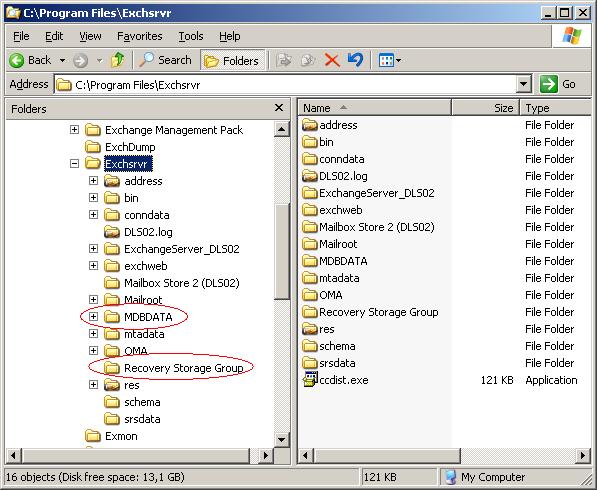Click the blue Undo arrow icon

pyautogui.click(x=355, y=60)
